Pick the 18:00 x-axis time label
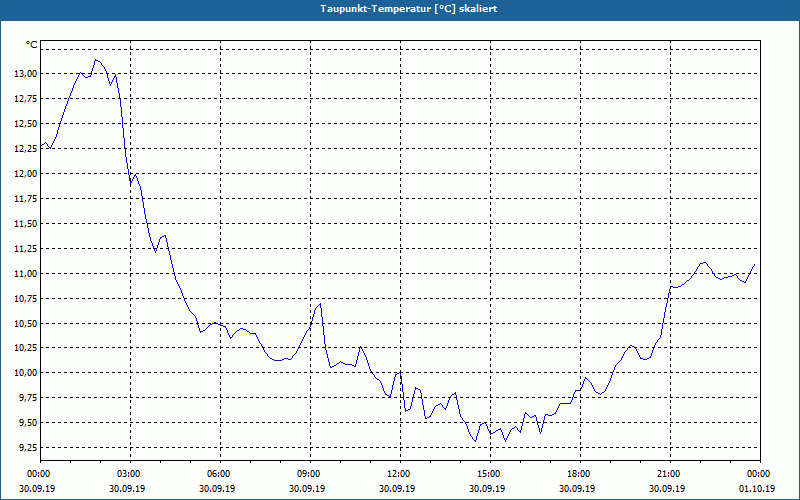 click(578, 474)
